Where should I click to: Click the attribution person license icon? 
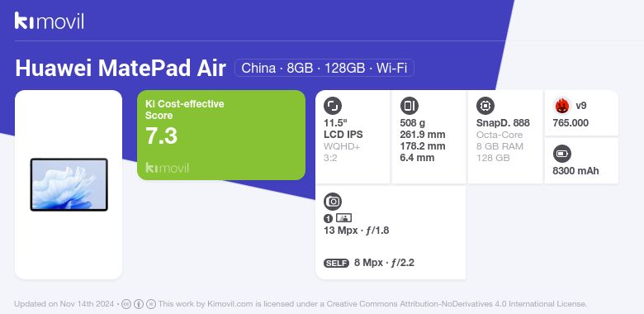tap(139, 304)
